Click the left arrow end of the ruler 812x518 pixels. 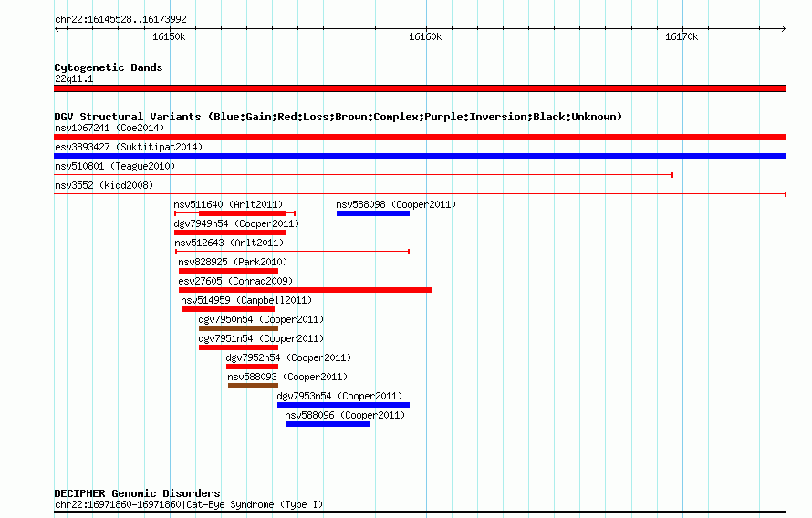(x=57, y=29)
